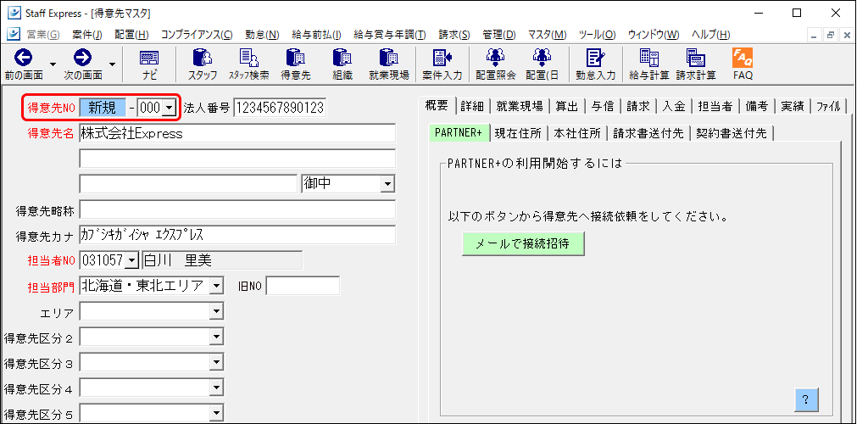Select the 請求書送付先 sub-tab
The height and width of the screenshot is (424, 868).
click(x=648, y=133)
